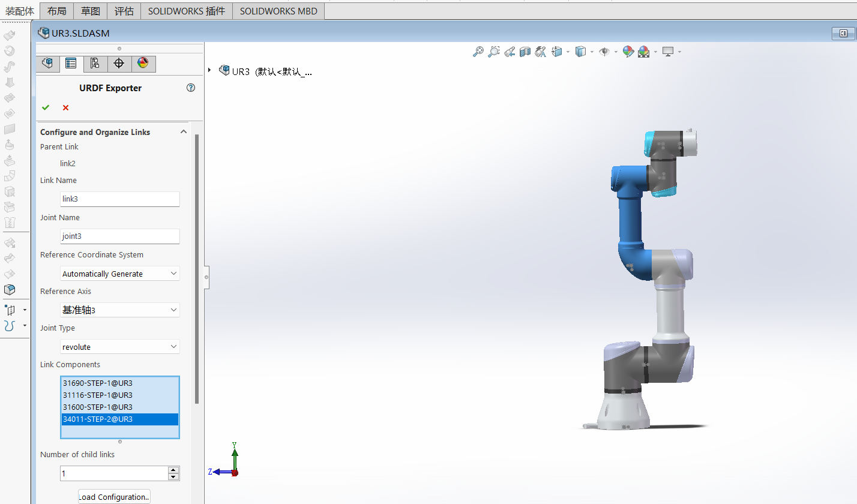This screenshot has height=504, width=857.
Task: Select 34011-STEP-2@UR3 in Link Components
Action: coord(98,419)
